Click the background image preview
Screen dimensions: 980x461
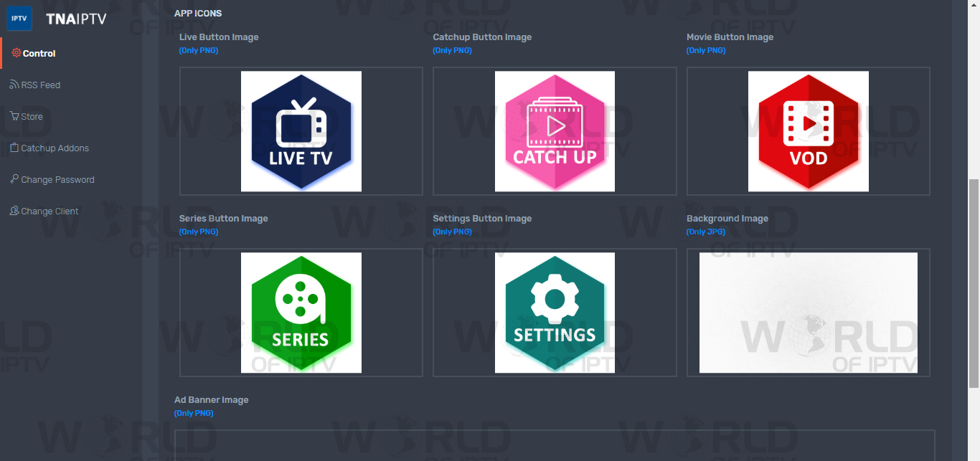click(809, 313)
